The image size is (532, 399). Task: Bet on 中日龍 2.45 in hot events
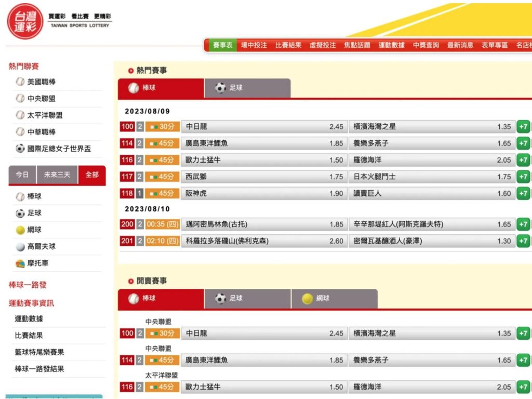pyautogui.click(x=264, y=127)
